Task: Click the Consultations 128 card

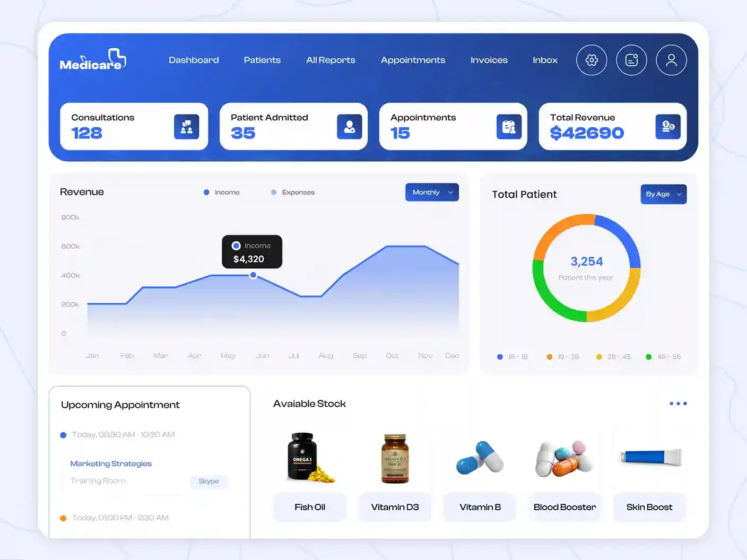Action: 134,126
